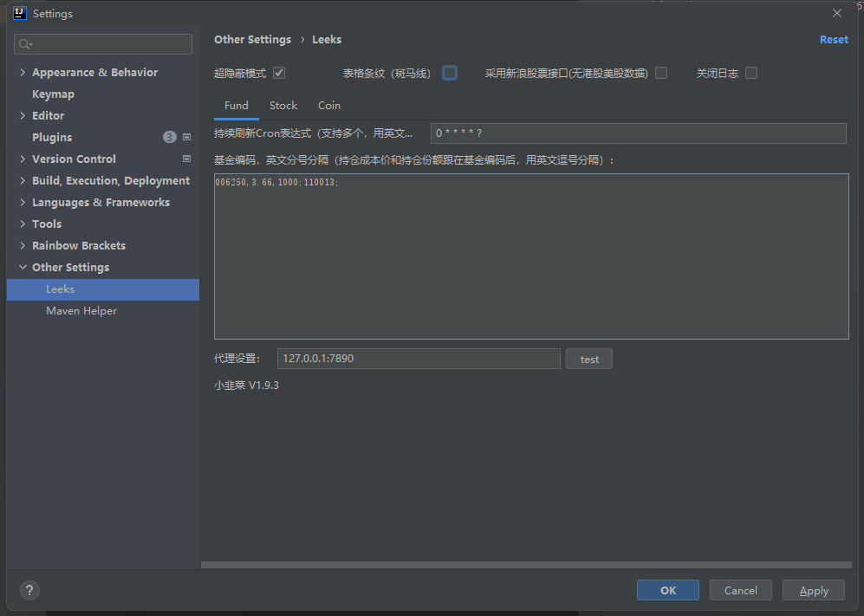864x616 pixels.
Task: Click the 小韭菜 V1.9.3 version text
Action: coord(246,386)
